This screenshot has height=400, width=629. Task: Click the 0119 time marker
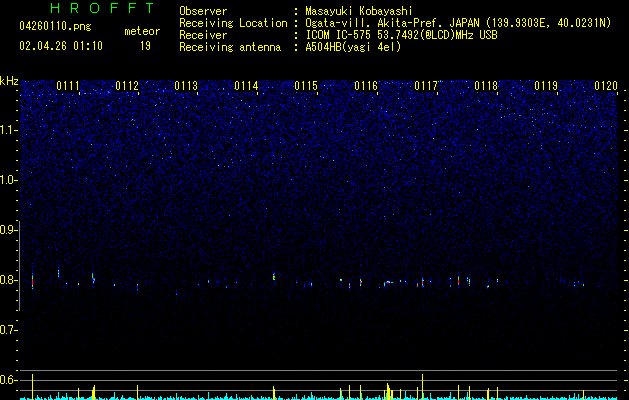[546, 86]
